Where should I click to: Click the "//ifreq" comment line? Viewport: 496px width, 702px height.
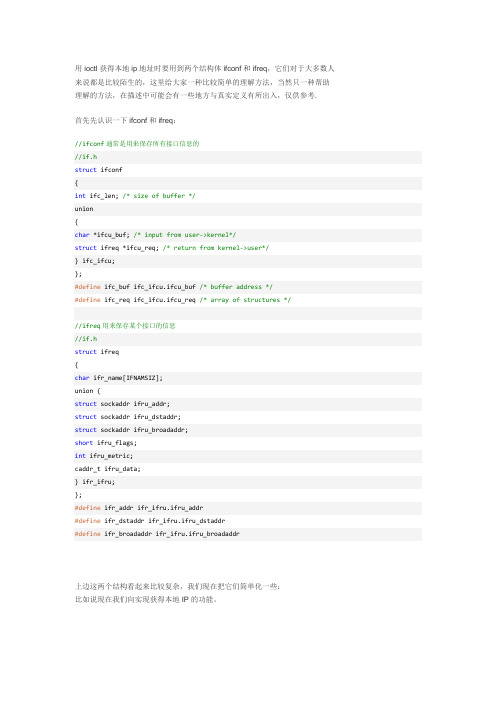tap(125, 325)
